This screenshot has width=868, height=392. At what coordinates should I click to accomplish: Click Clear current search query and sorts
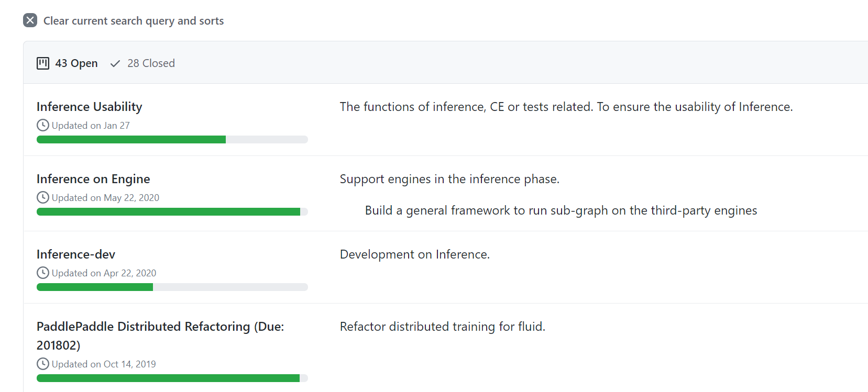pyautogui.click(x=134, y=21)
